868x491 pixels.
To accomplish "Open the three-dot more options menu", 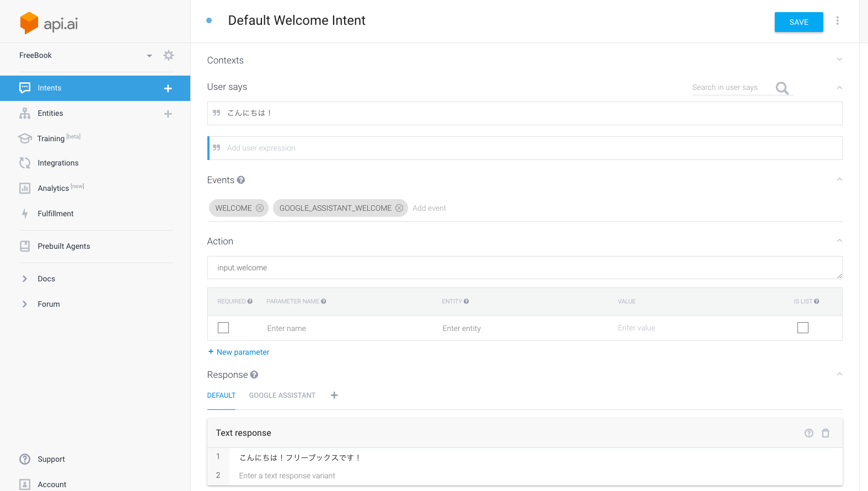I will pyautogui.click(x=837, y=20).
